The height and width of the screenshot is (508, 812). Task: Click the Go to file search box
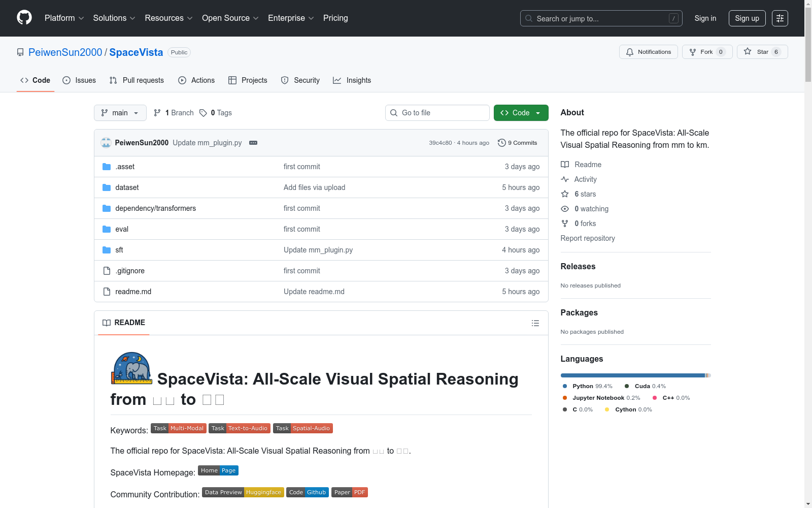click(437, 113)
